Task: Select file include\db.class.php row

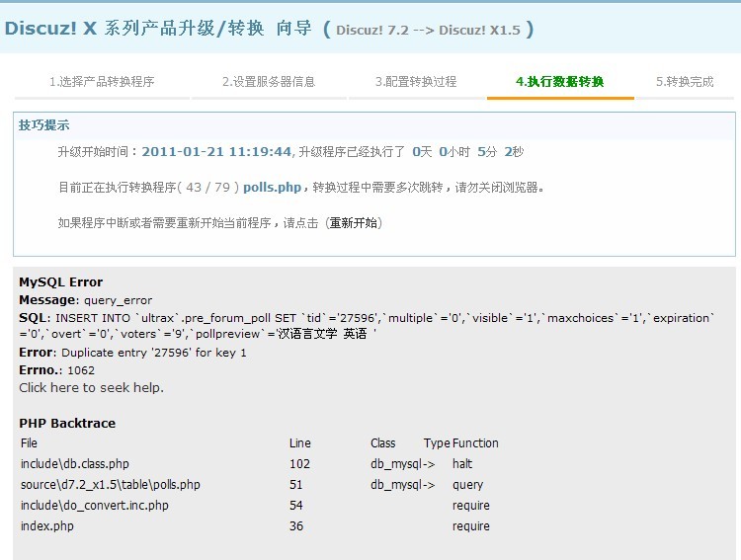Action: pyautogui.click(x=75, y=463)
